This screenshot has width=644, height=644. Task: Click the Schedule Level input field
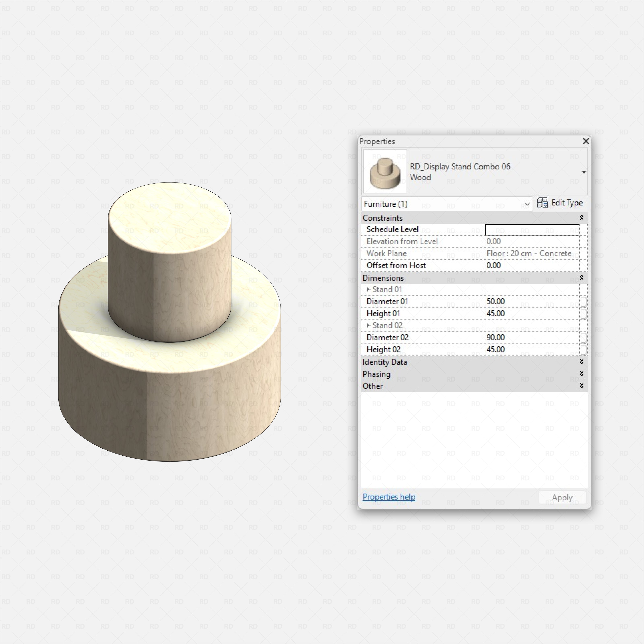[x=532, y=230]
